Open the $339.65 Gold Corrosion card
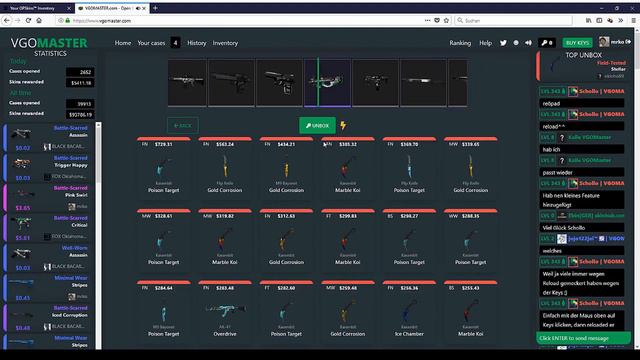640x360 pixels. [x=471, y=167]
